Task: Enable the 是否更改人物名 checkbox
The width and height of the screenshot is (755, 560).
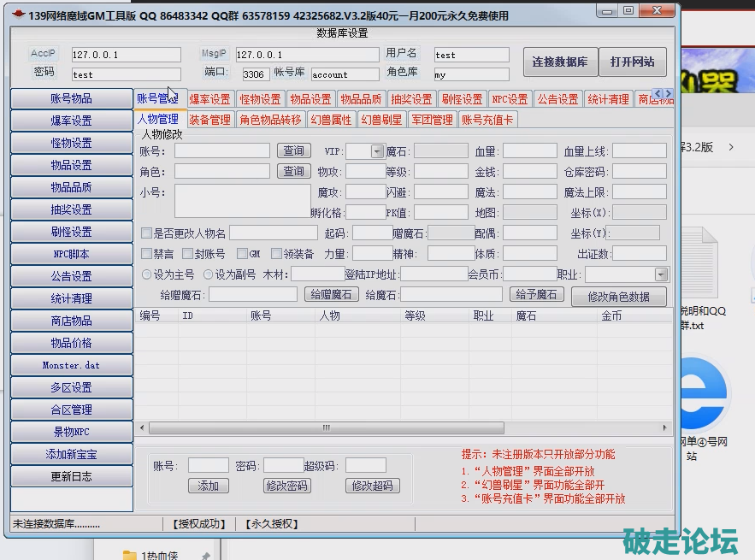Action: pyautogui.click(x=146, y=233)
